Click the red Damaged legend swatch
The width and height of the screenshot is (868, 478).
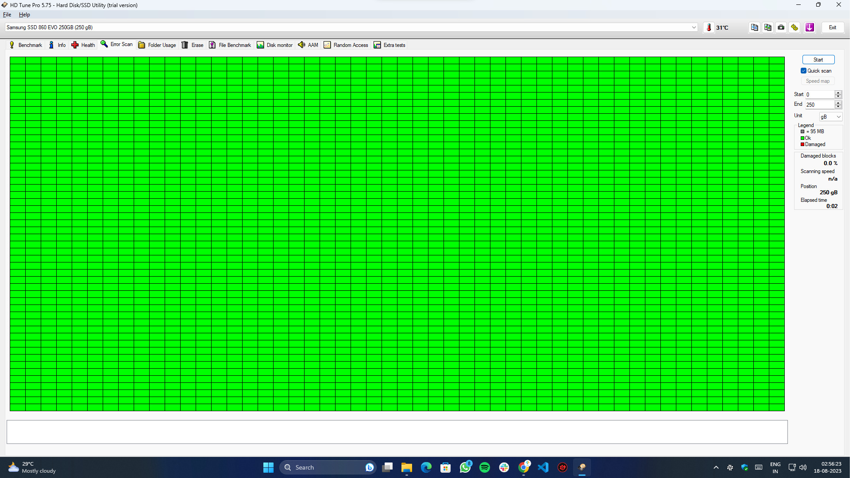(x=802, y=144)
